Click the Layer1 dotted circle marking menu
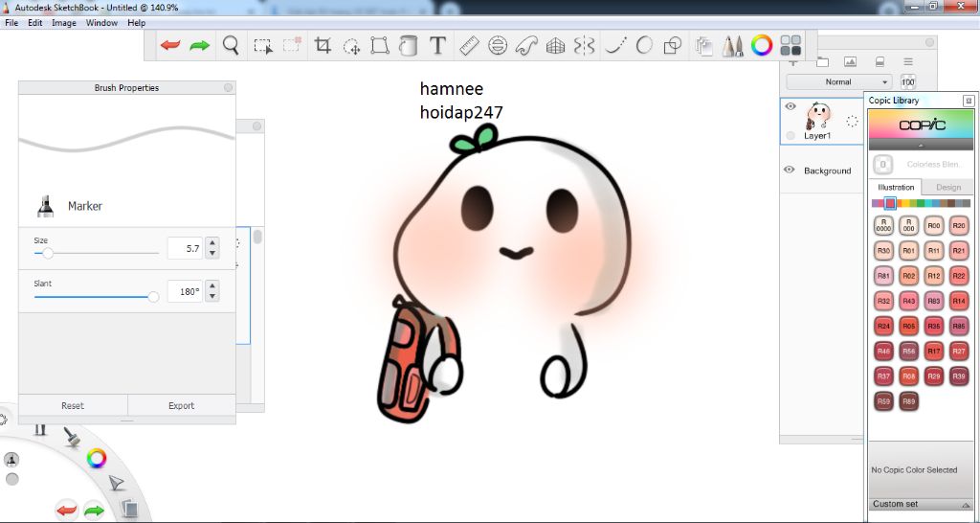Image resolution: width=980 pixels, height=523 pixels. coord(851,122)
